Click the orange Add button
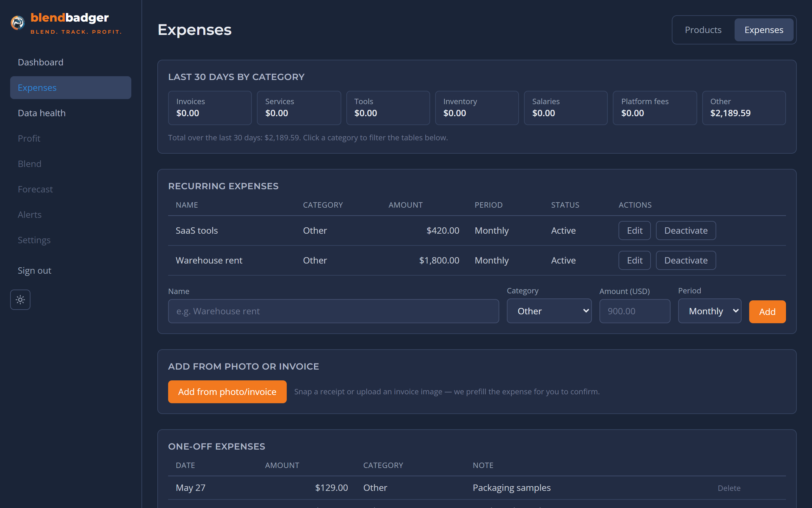 (x=767, y=312)
